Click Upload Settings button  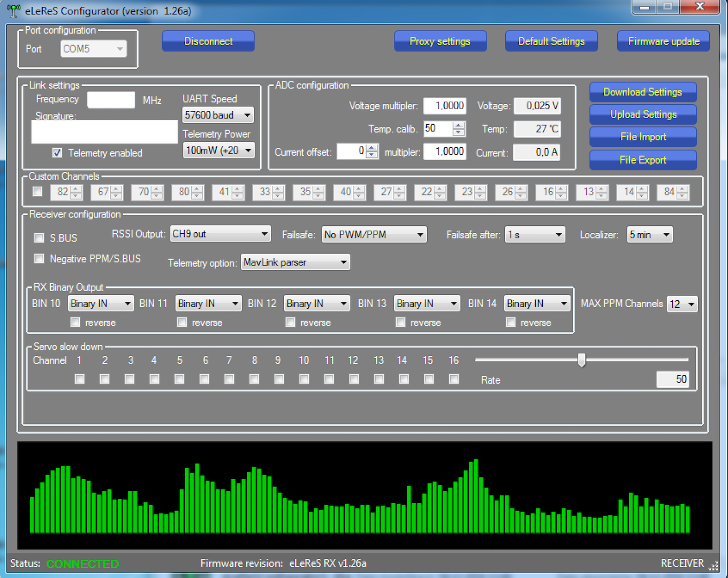point(643,115)
